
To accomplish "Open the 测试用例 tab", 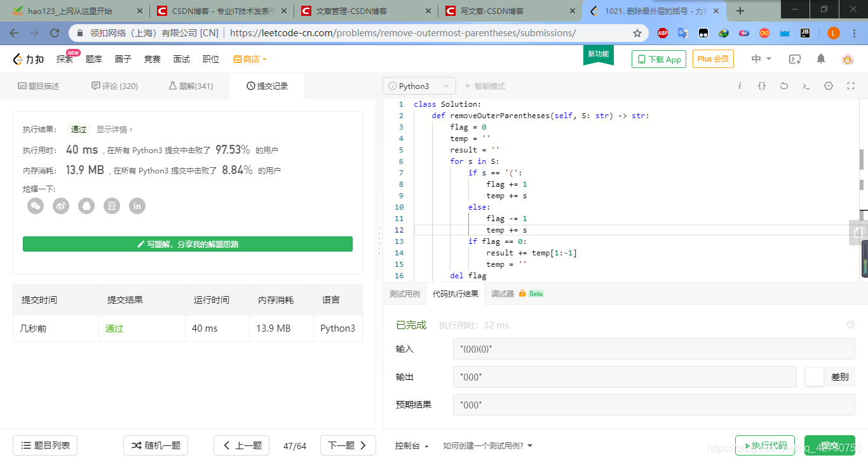I will 405,294.
